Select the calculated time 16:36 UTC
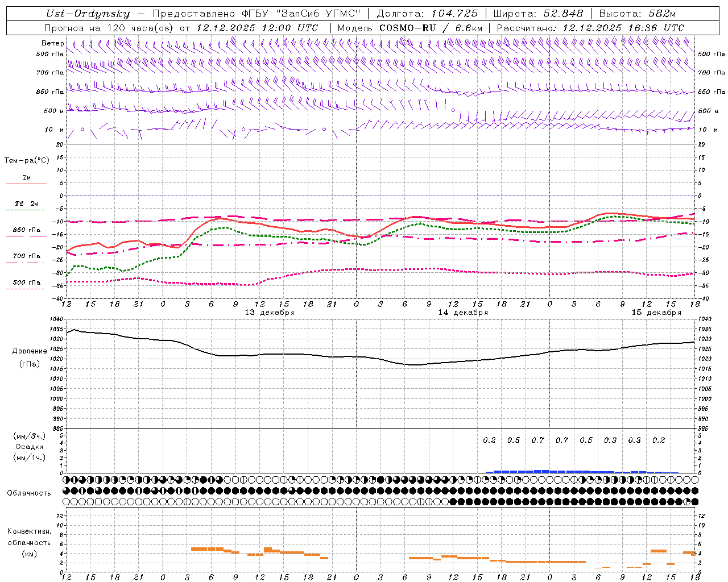This screenshot has width=728, height=582. (657, 28)
